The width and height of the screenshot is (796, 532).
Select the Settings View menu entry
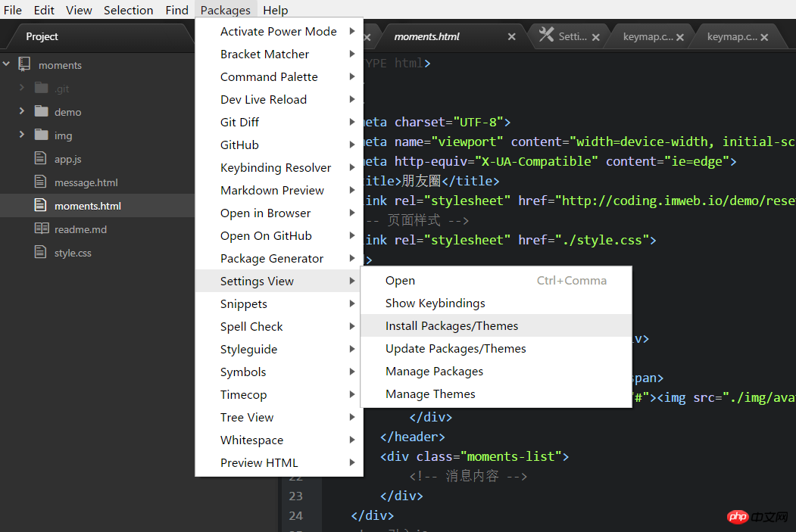[x=279, y=281]
